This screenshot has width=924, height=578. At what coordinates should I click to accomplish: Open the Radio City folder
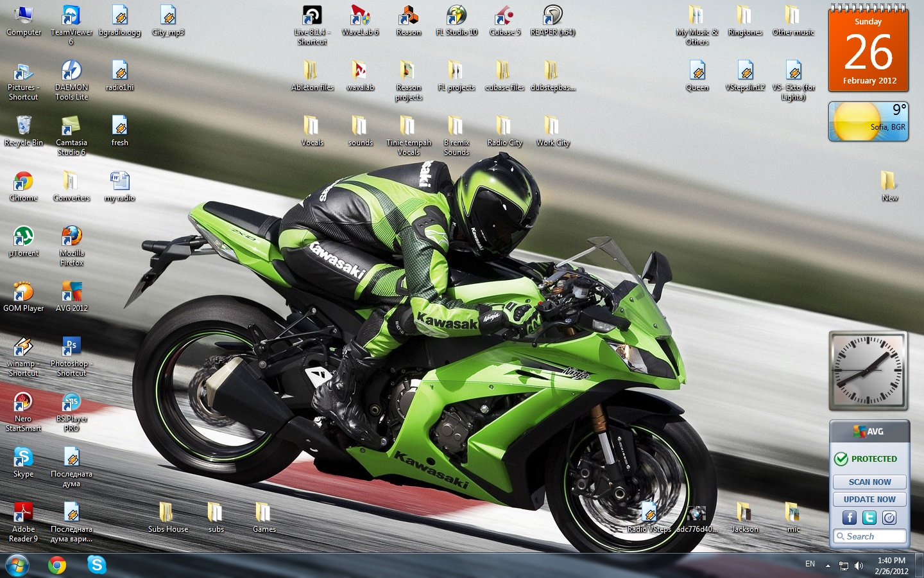(x=505, y=131)
